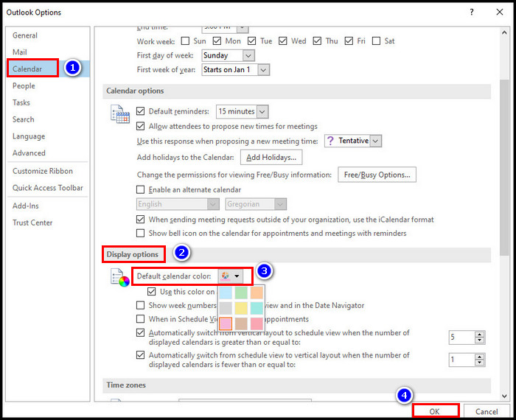This screenshot has height=420, width=516.
Task: Open Quick Access Toolbar settings
Action: pos(48,188)
